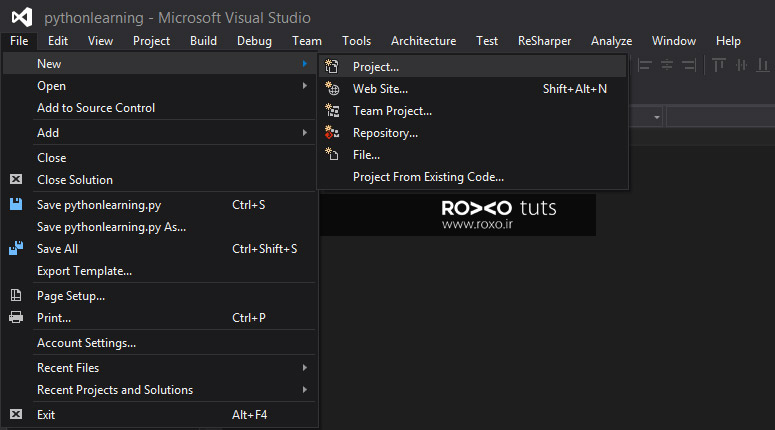Click the Align Bottoms toolbar icon
Image resolution: width=775 pixels, height=430 pixels.
click(763, 65)
